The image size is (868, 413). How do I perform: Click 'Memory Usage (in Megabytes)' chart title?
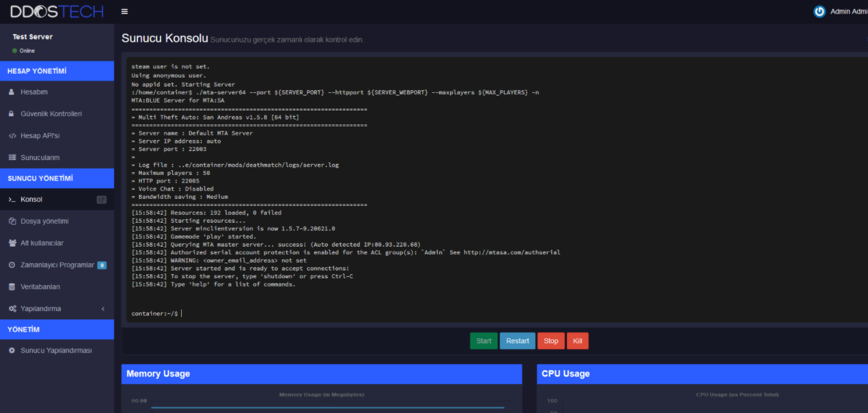click(321, 394)
